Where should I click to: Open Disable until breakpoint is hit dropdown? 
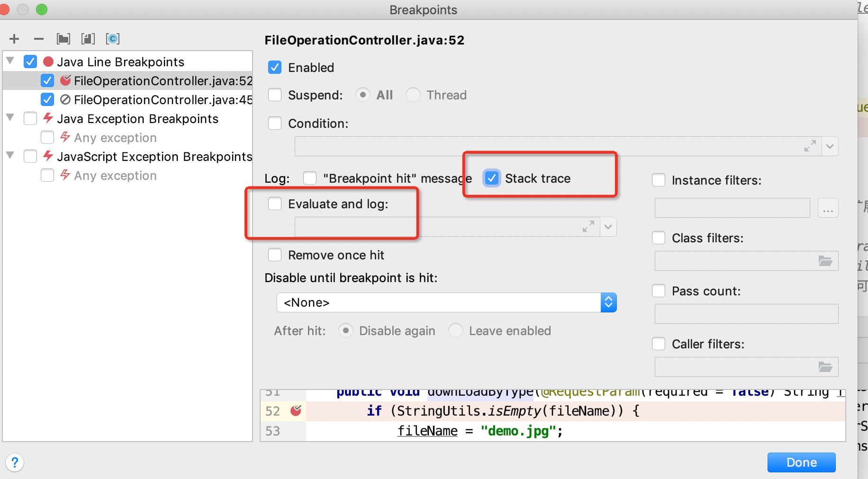coord(446,302)
